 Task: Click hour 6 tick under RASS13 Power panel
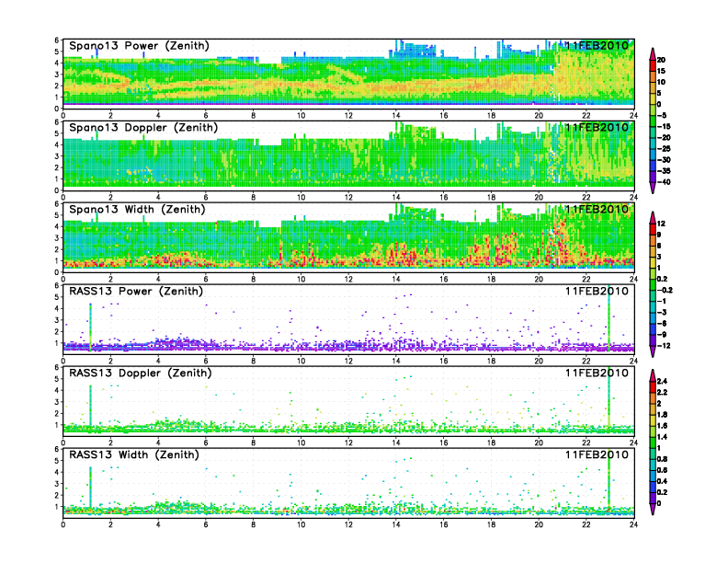coord(206,361)
